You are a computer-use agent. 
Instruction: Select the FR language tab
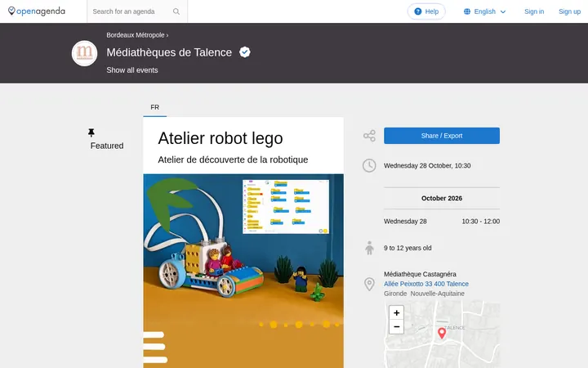coord(155,107)
